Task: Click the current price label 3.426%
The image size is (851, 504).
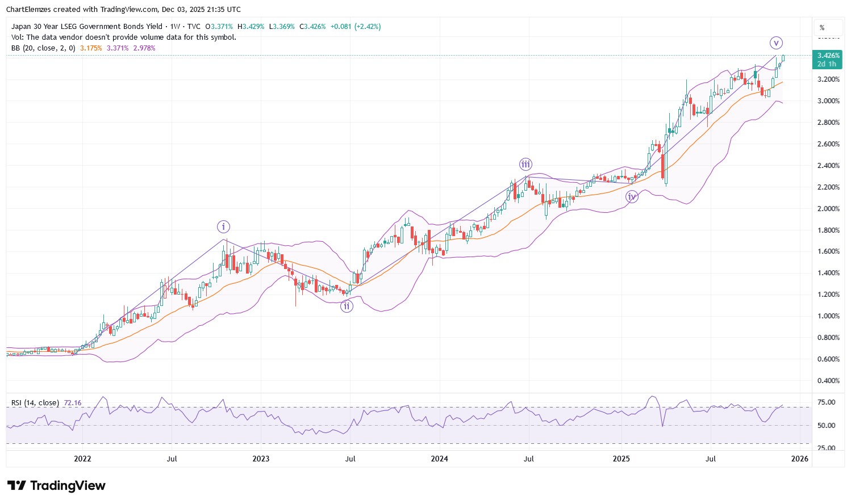Action: (828, 56)
